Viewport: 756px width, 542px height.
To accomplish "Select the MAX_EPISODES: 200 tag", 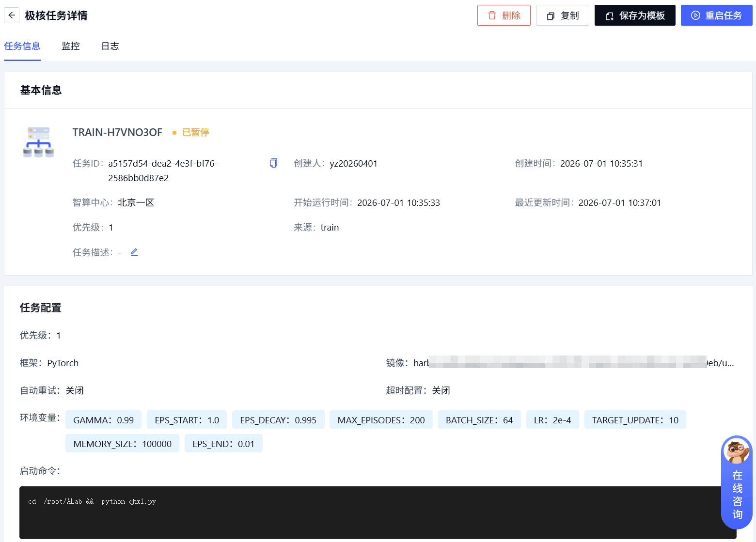I will coord(381,420).
